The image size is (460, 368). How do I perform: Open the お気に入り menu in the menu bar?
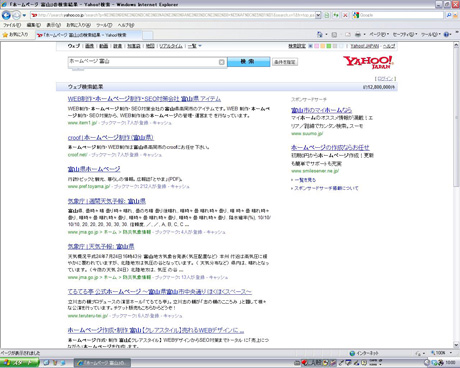point(78,25)
